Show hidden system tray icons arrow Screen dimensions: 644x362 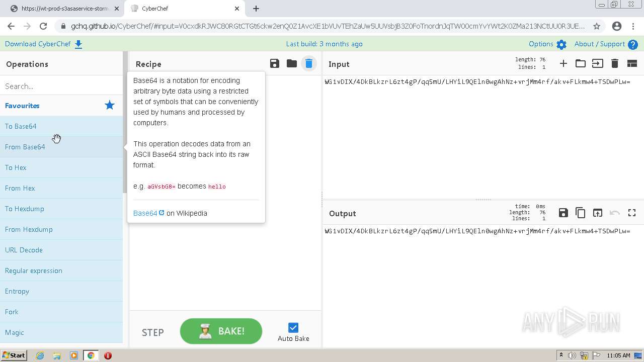click(561, 355)
